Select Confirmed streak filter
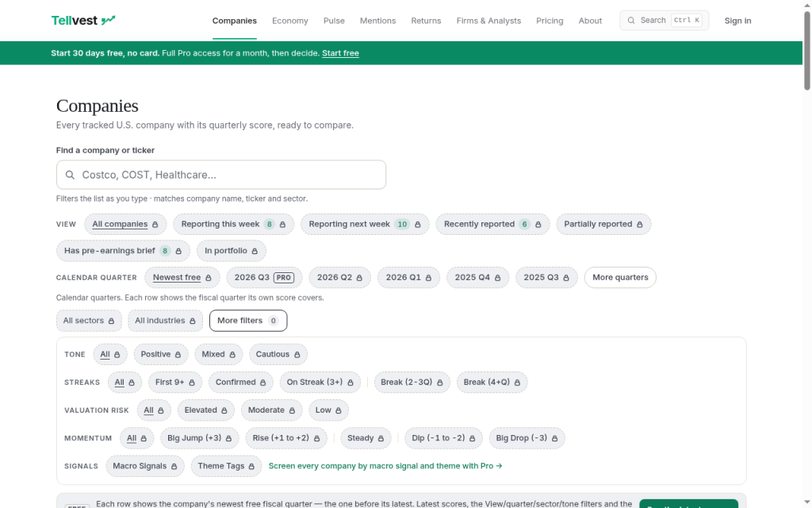The width and height of the screenshot is (812, 508). tap(240, 382)
